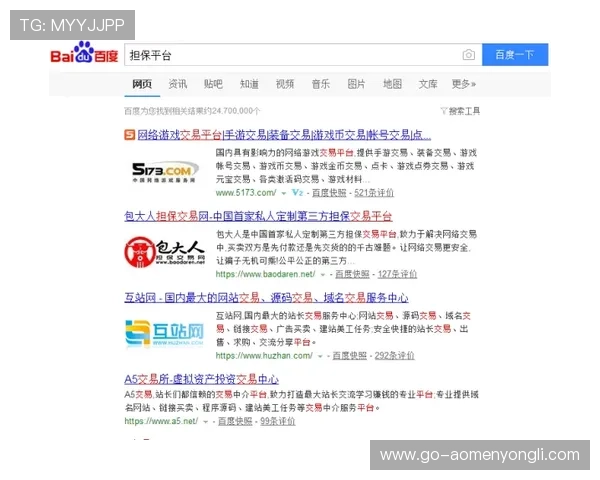Open the A5交易所 result title
This screenshot has height=480, width=600.
(202, 379)
